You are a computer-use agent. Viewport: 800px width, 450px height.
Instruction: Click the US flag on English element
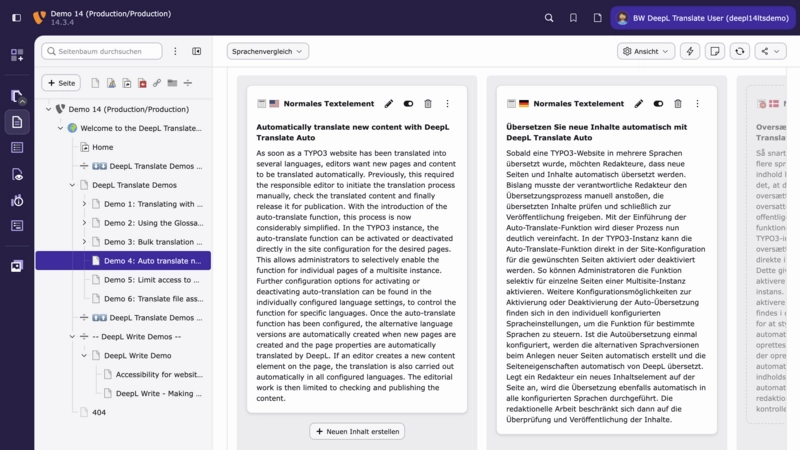[274, 104]
